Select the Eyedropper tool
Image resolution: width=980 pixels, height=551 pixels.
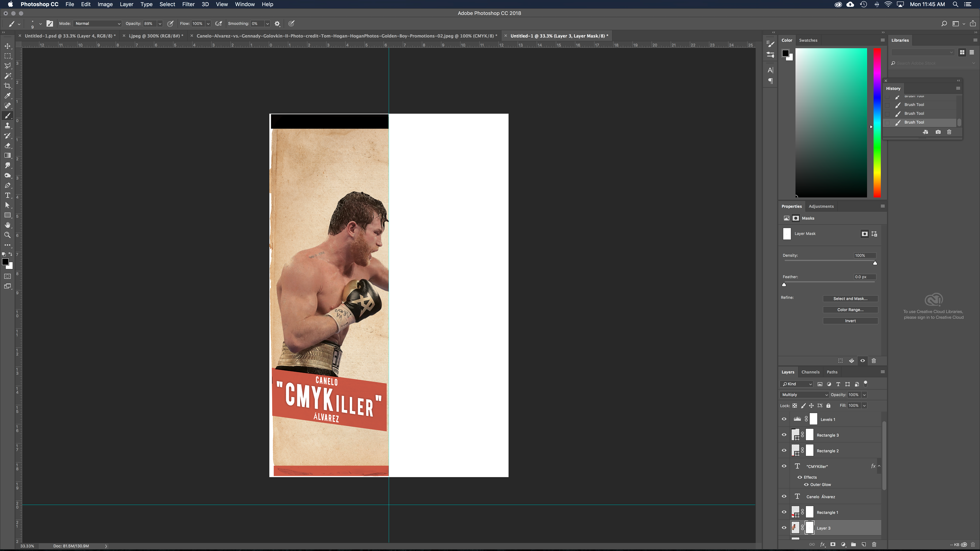[x=8, y=96]
